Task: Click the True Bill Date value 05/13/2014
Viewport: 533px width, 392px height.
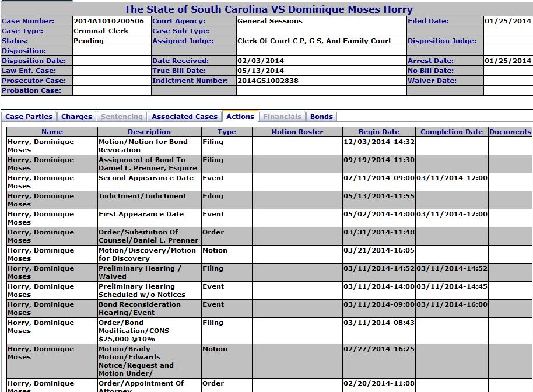Action: pyautogui.click(x=261, y=71)
